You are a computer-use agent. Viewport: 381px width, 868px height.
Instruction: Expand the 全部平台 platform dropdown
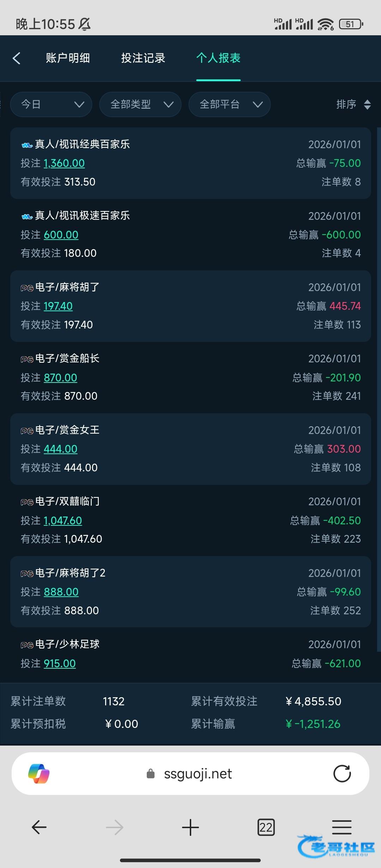230,104
